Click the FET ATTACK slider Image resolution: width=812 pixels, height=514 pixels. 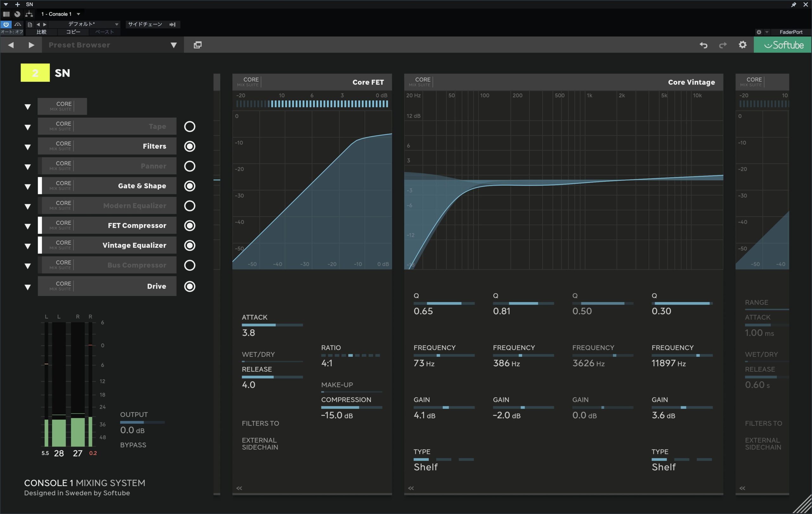(x=272, y=325)
